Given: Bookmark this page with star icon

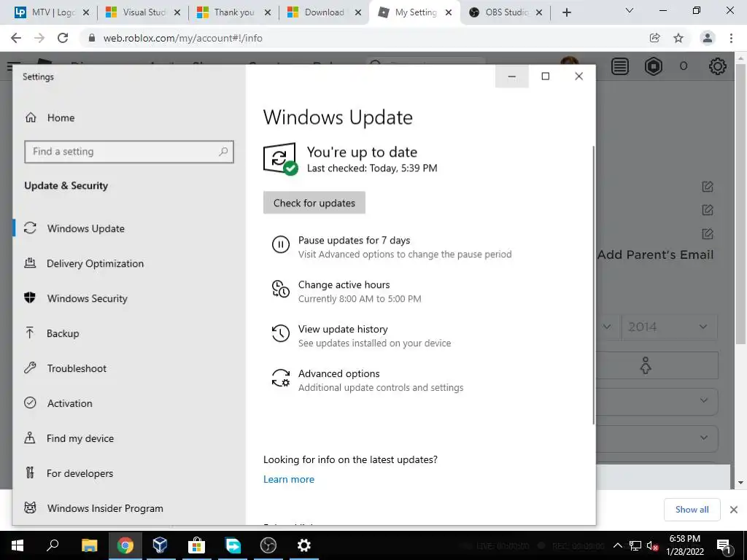Looking at the screenshot, I should coord(678,38).
